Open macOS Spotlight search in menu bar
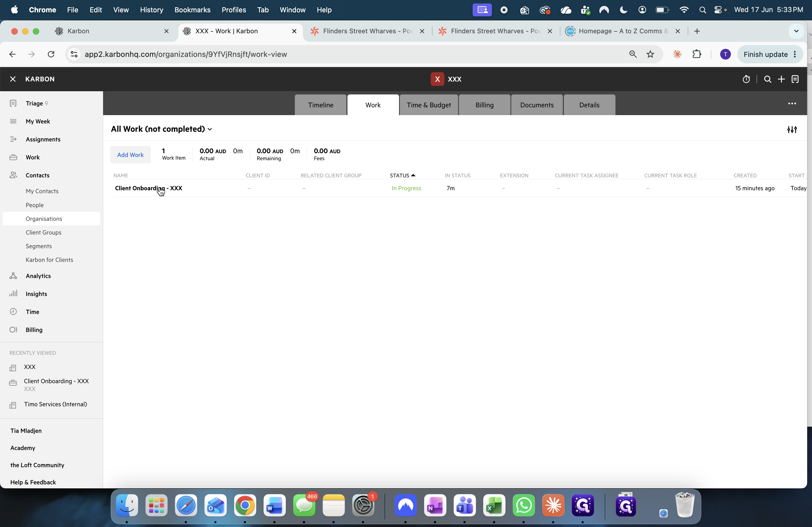Image resolution: width=812 pixels, height=527 pixels. (702, 10)
